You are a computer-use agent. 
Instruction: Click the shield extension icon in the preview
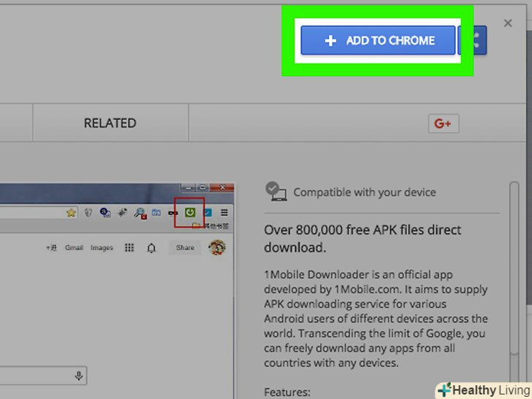(88, 213)
